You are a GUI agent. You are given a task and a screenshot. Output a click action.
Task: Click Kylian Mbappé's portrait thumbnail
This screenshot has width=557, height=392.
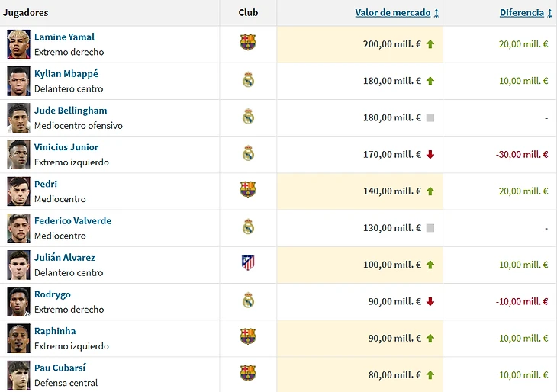coord(19,80)
